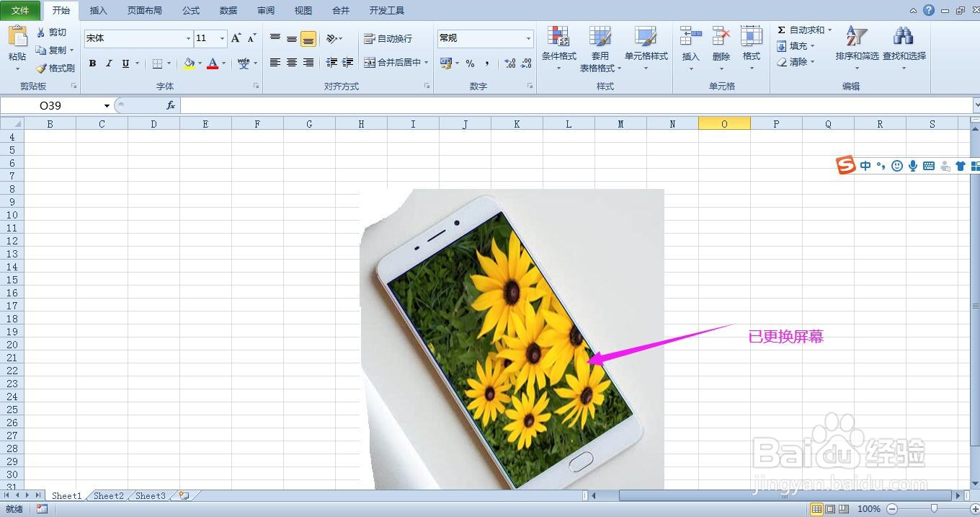Click the cell borders icon
Screen dimensions: 980x517
(x=158, y=63)
